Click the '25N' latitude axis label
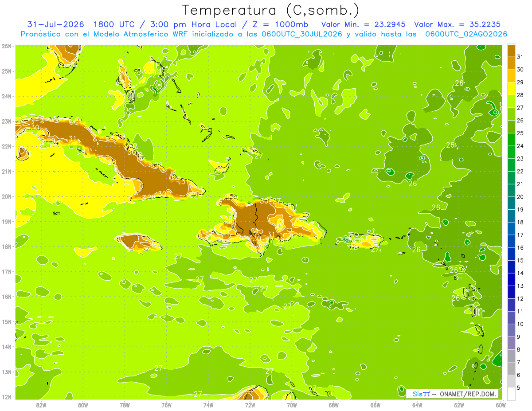Image resolution: width=532 pixels, height=411 pixels. tap(6, 71)
